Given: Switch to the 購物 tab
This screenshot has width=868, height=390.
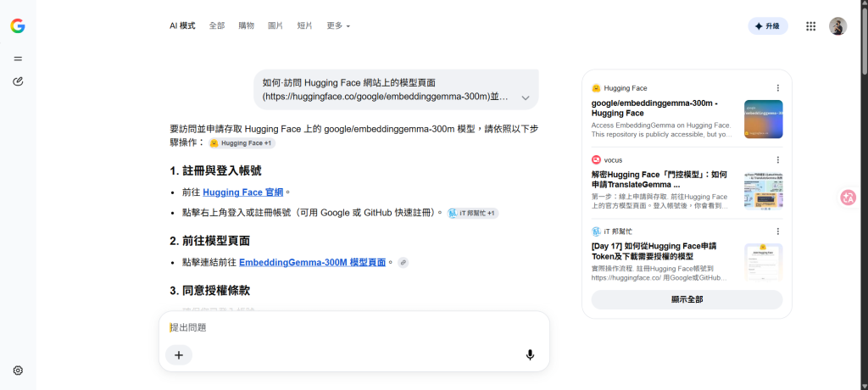Looking at the screenshot, I should tap(247, 25).
